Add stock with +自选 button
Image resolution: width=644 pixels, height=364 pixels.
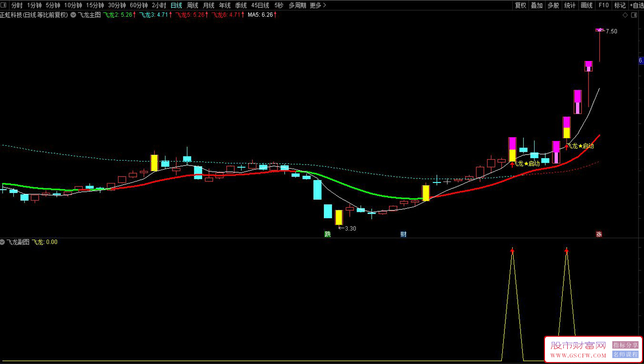(x=636, y=5)
